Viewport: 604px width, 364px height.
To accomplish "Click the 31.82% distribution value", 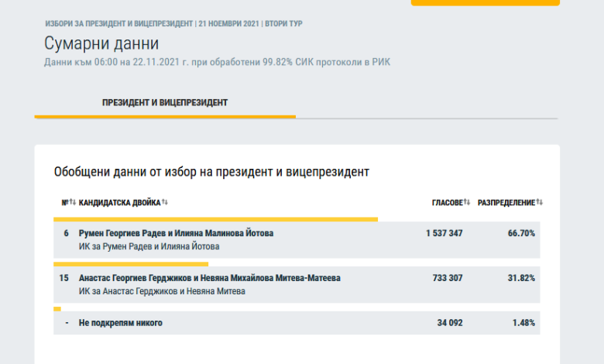I will [x=521, y=278].
